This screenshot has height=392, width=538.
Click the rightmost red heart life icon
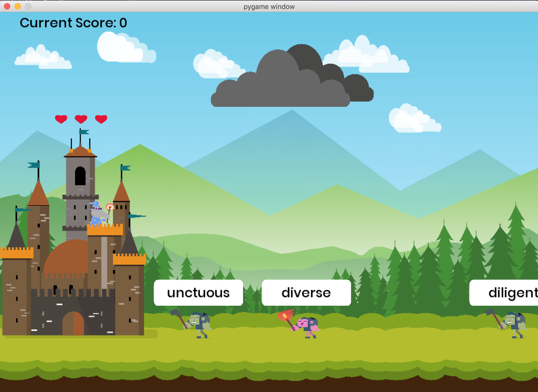pos(101,119)
